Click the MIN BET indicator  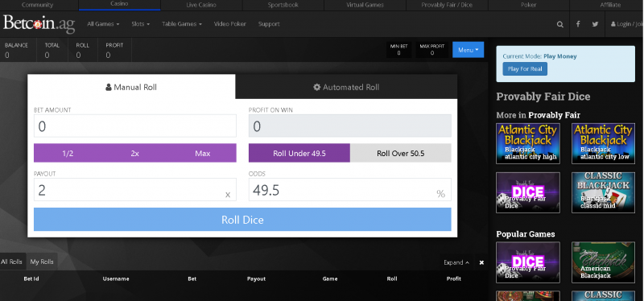pos(398,50)
